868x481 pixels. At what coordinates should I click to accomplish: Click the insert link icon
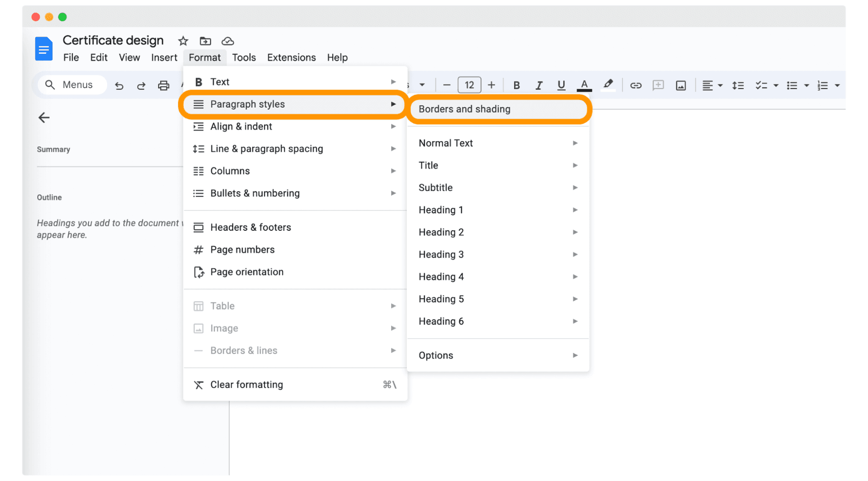[636, 85]
